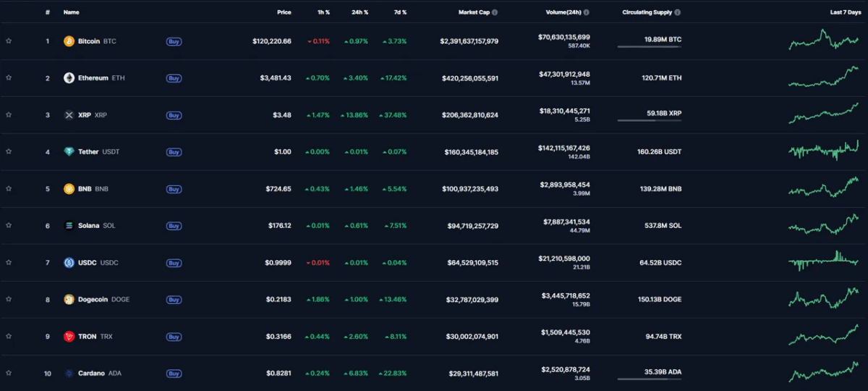Open USDC's 7-day sparkline chart
Viewport: 868px width, 391px height.
tap(824, 261)
